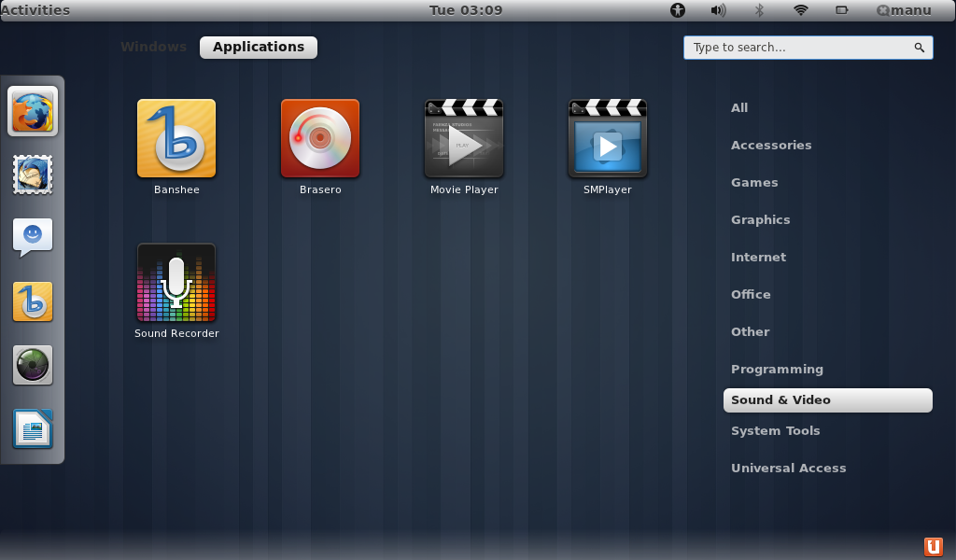Click the Ubuntu logo in the bottom corner

[935, 546]
